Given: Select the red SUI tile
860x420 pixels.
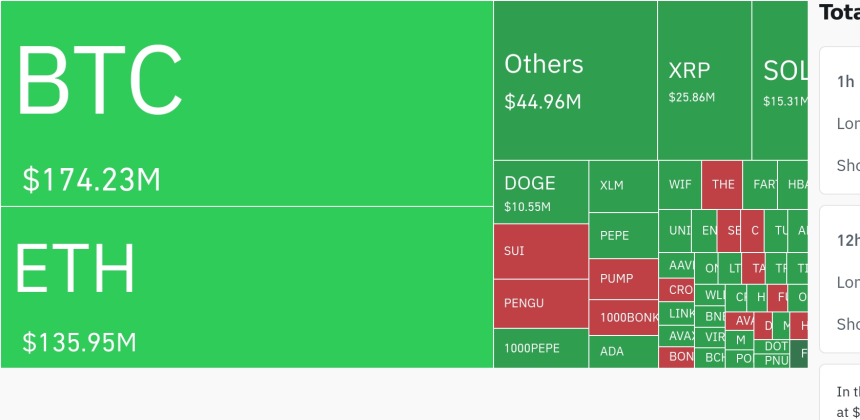Looking at the screenshot, I should (x=540, y=251).
